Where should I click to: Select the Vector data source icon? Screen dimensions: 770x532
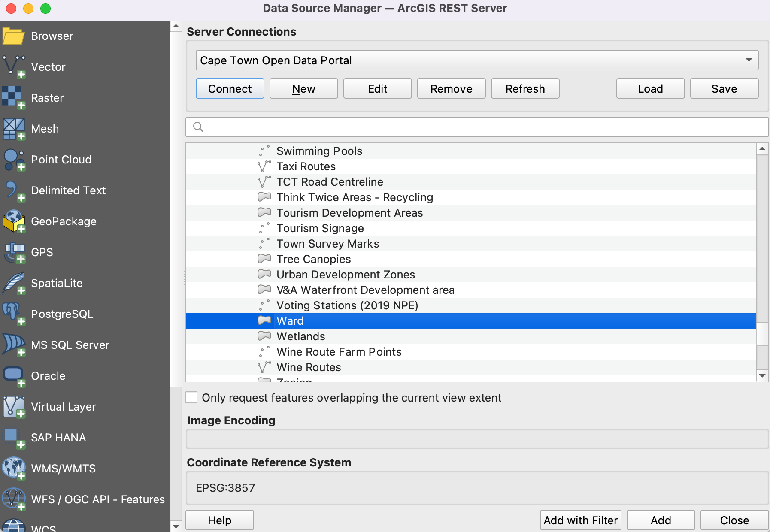tap(14, 67)
